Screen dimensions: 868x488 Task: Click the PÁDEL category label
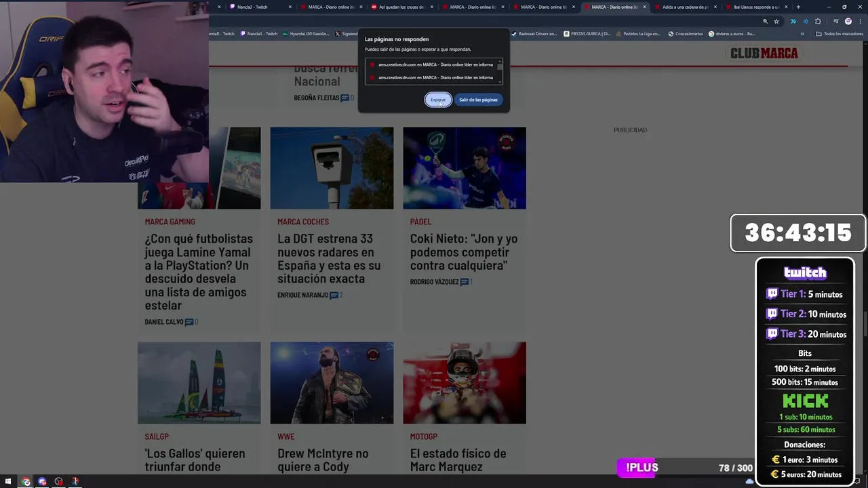(420, 222)
